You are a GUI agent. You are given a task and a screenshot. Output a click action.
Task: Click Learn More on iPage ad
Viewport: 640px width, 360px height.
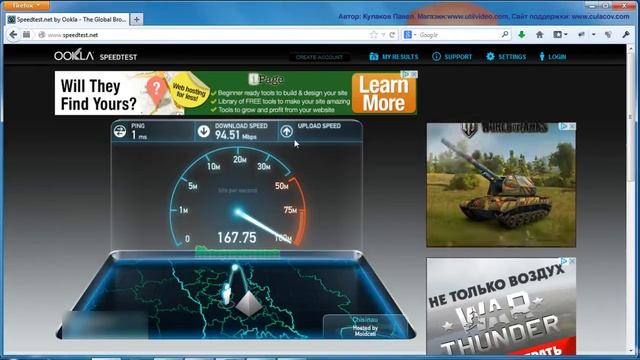click(x=384, y=93)
